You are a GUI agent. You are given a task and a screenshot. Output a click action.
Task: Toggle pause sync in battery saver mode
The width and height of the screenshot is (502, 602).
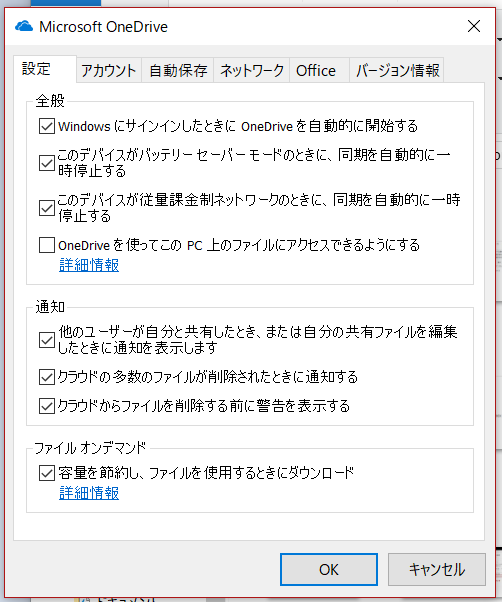(x=47, y=163)
